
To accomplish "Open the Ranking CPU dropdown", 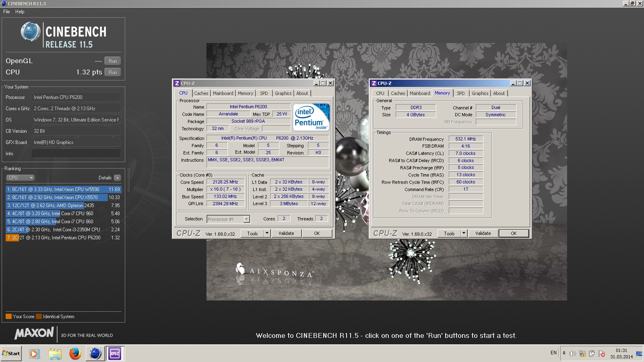I will coord(20,178).
